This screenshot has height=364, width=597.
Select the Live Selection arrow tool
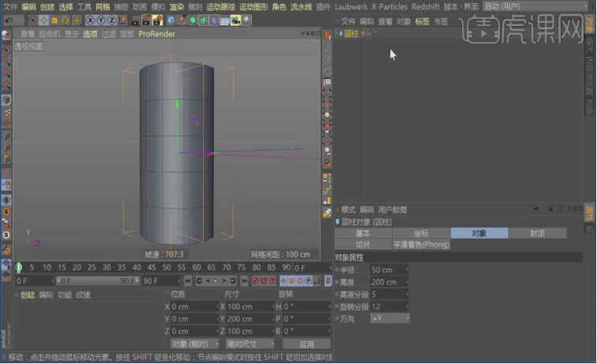(x=32, y=21)
